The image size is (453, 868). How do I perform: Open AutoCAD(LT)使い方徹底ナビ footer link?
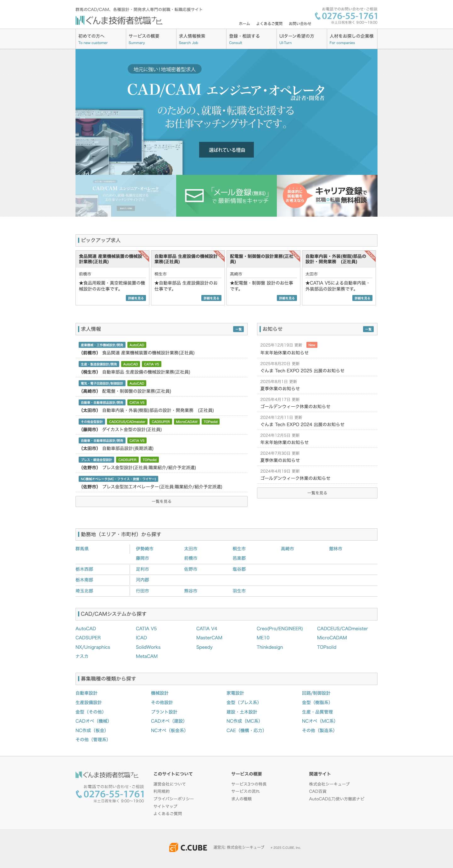[337, 799]
